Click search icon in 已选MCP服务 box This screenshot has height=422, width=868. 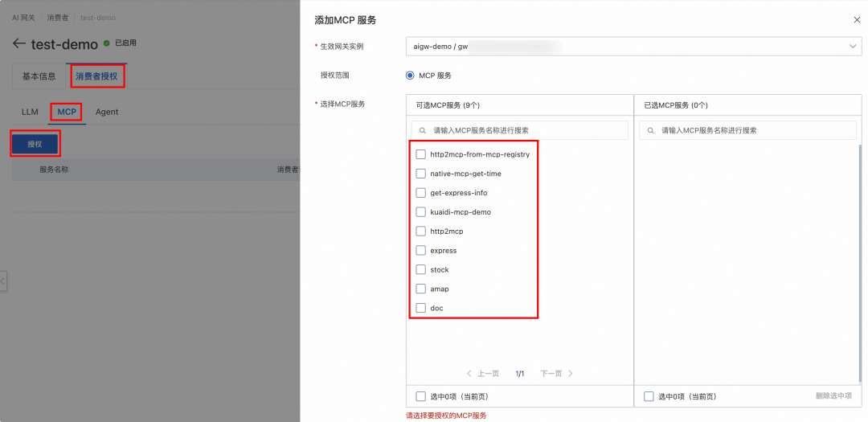[651, 130]
